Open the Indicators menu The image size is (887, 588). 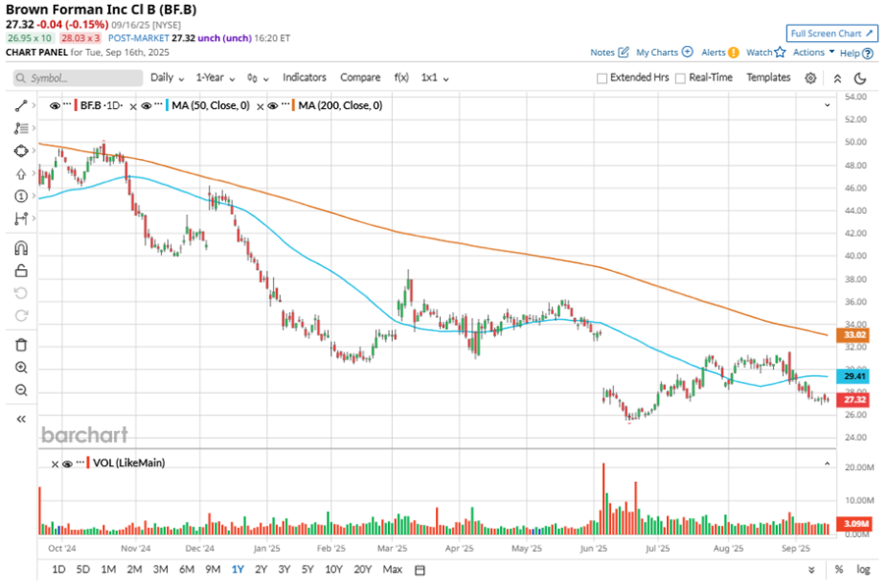[305, 78]
